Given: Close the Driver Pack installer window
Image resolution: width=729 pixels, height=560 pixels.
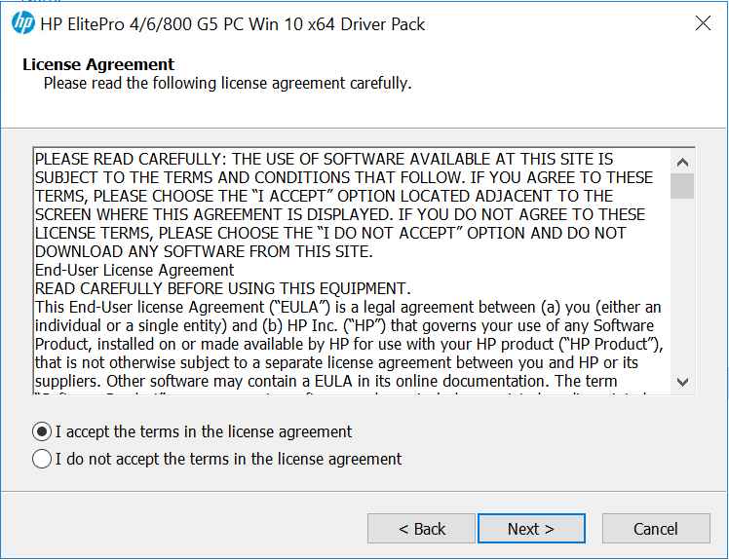Looking at the screenshot, I should point(703,22).
